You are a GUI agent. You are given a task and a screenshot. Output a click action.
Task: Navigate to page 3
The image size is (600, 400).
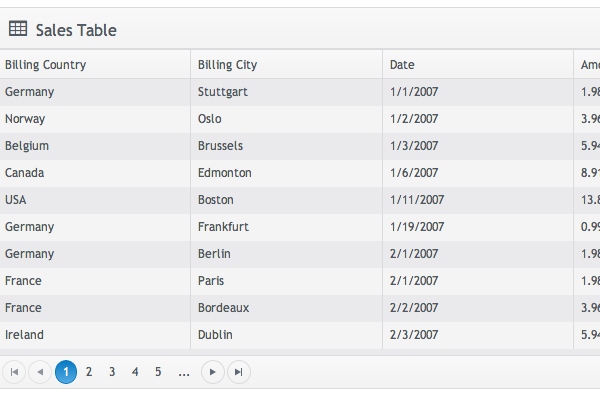(112, 372)
